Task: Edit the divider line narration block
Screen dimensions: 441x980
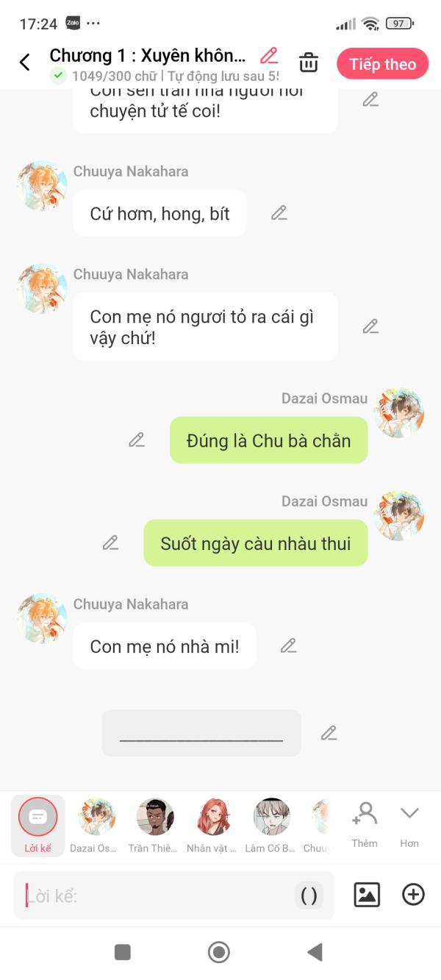Action: (329, 733)
